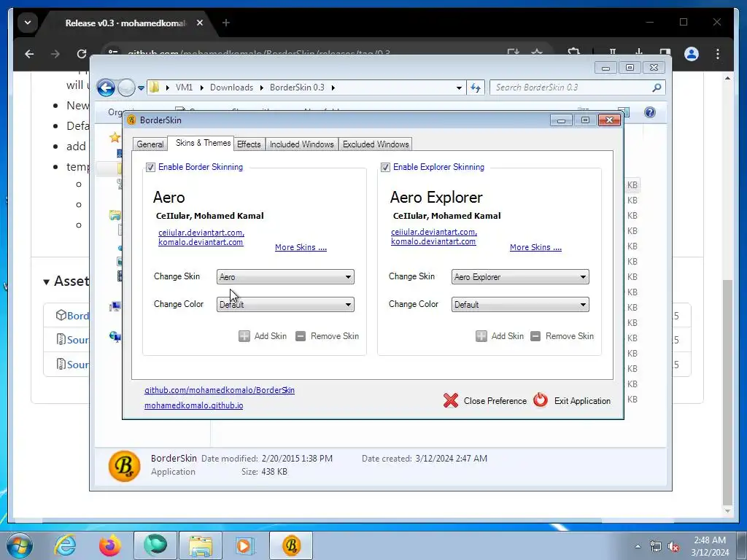Click the Exit Application power icon
747x560 pixels.
pyautogui.click(x=541, y=400)
